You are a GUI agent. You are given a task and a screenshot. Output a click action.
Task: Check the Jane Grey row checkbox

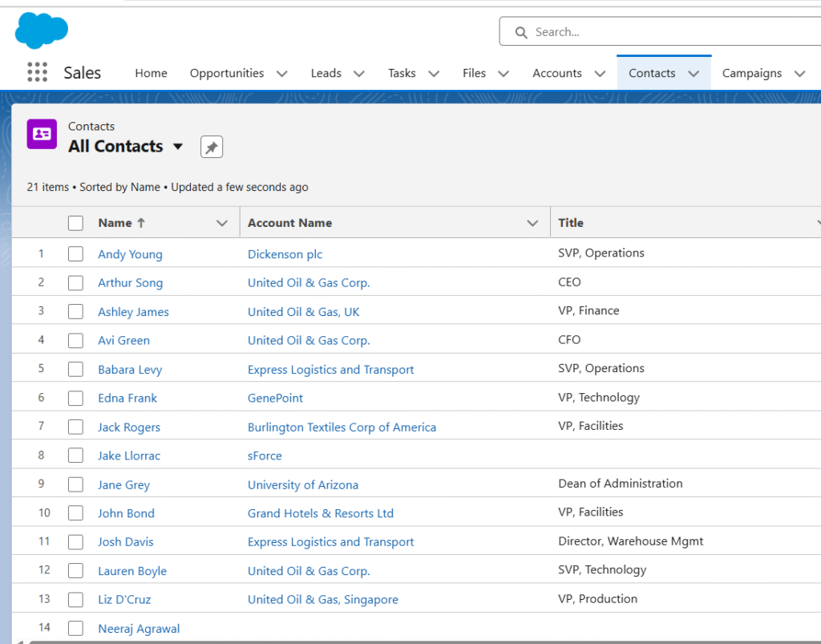75,484
